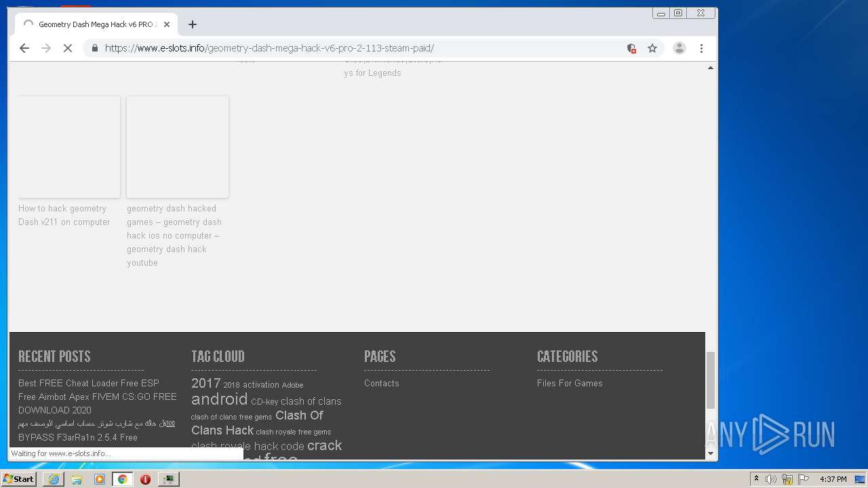Viewport: 868px width, 488px height.
Task: Open Windows Media Player taskbar icon
Action: coord(100,479)
